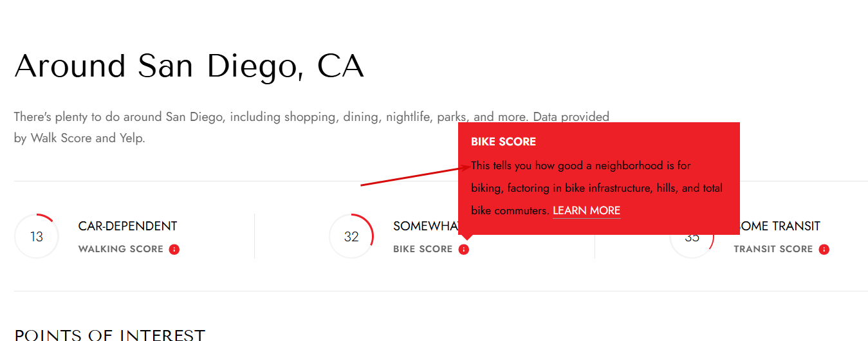Click the Walking Score info icon
Viewport: 868px width, 341px height.
[x=174, y=250]
